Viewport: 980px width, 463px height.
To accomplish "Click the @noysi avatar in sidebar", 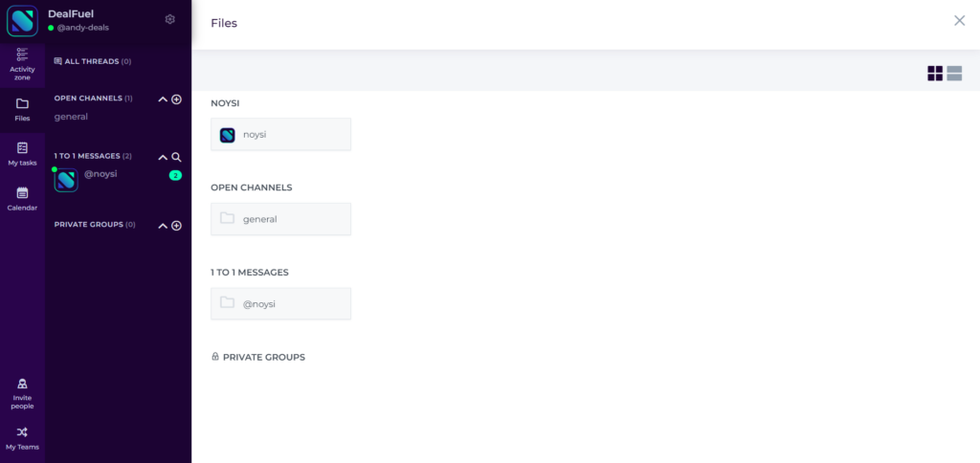I will 66,180.
